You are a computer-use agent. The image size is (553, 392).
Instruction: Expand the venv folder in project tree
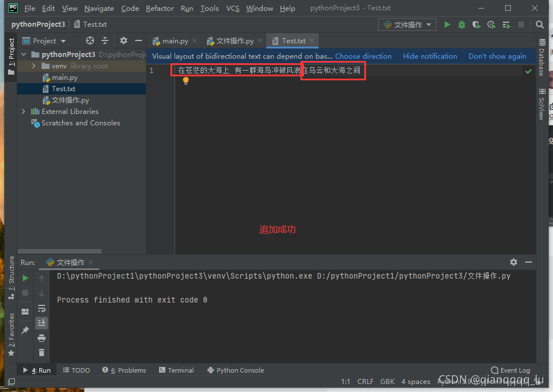[x=34, y=66]
